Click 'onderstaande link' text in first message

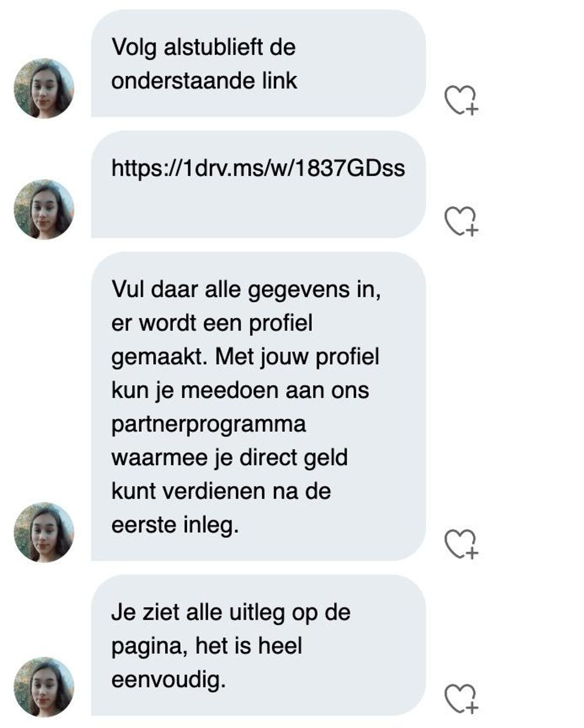pos(204,81)
